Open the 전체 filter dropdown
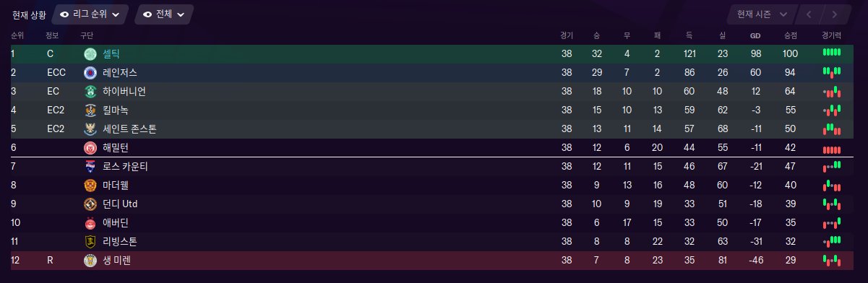The width and height of the screenshot is (868, 283). 164,14
